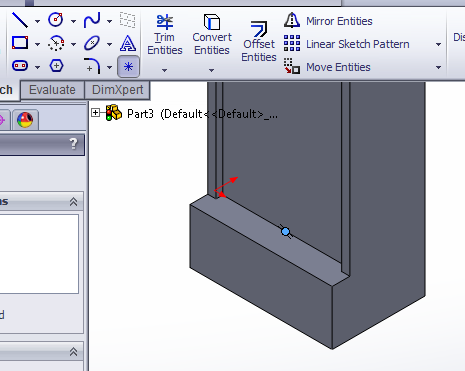
Task: Select the sketch Text tool
Action: tap(128, 43)
